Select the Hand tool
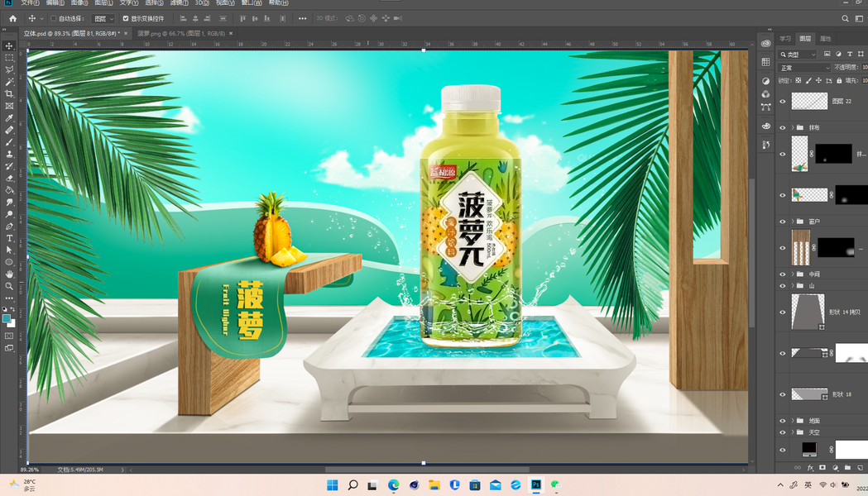The image size is (868, 496). (9, 274)
